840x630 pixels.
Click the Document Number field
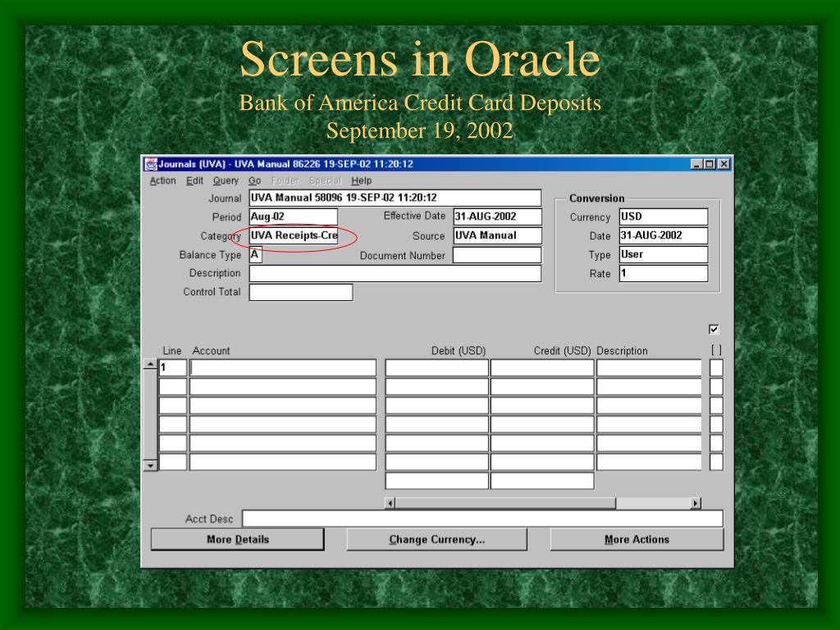click(x=497, y=254)
